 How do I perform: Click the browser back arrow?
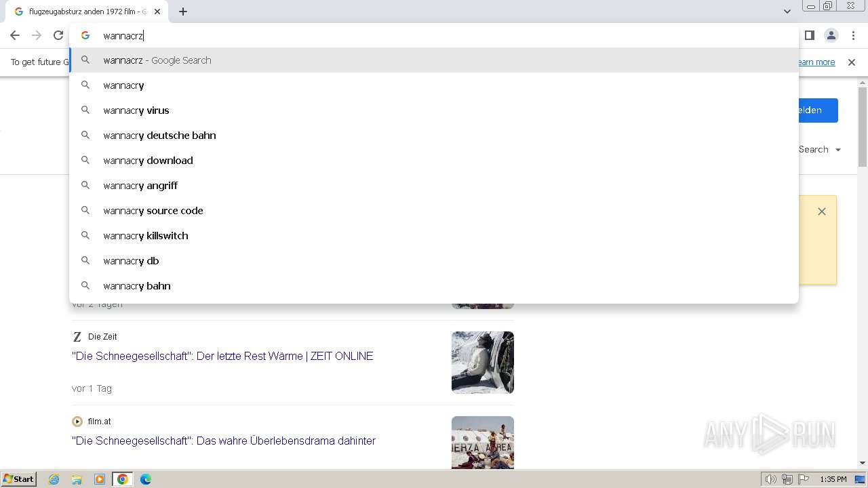[15, 35]
